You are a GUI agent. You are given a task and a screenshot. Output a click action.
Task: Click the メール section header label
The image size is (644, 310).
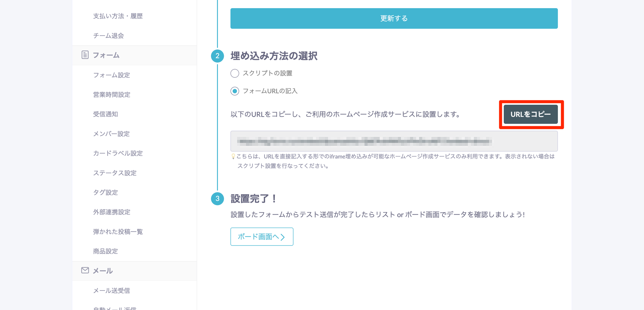[x=103, y=271]
